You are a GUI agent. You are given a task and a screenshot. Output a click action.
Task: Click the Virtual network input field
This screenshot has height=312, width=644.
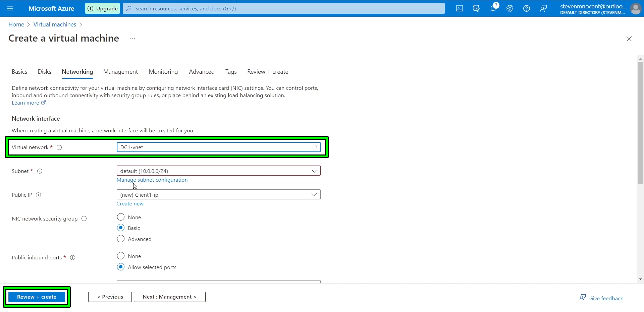point(218,147)
